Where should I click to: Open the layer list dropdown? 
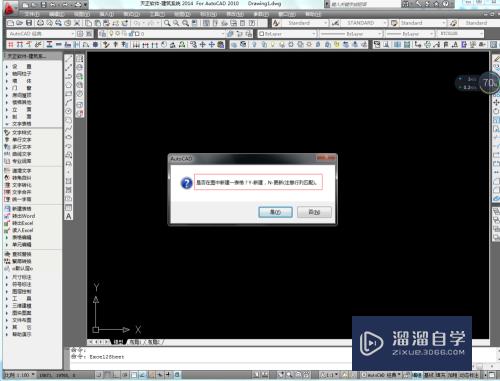pyautogui.click(x=167, y=34)
